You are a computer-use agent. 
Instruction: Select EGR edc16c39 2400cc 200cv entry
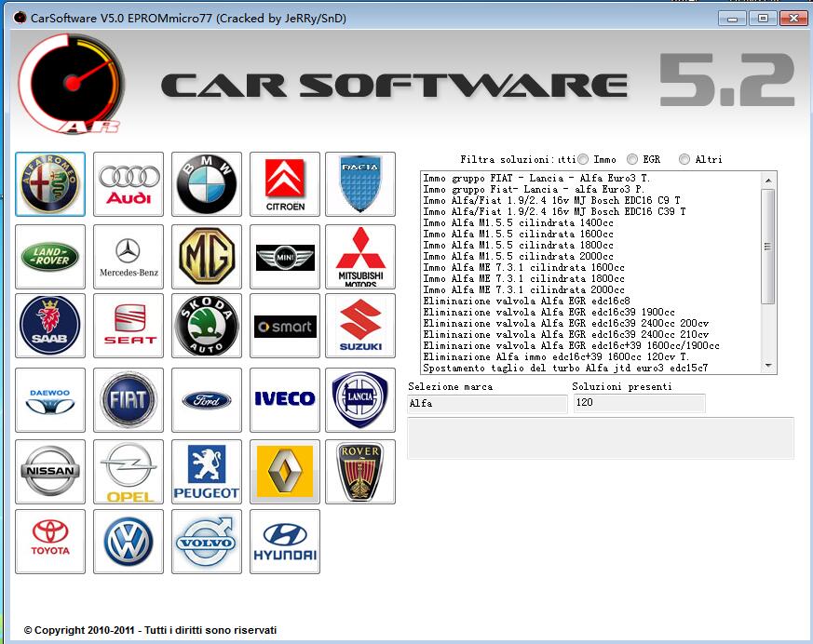tap(565, 323)
